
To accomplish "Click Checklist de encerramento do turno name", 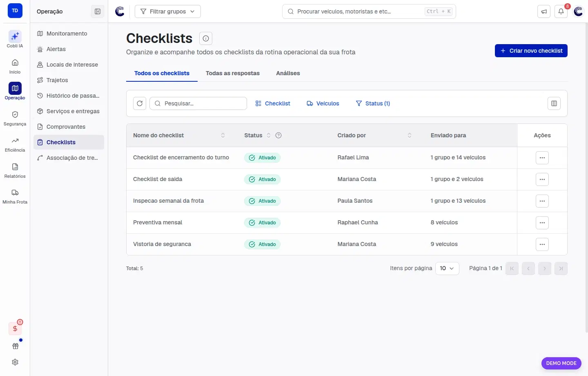I will point(181,157).
